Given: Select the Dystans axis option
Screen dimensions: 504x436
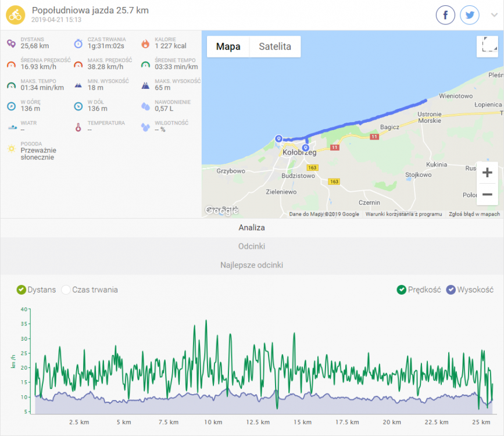Looking at the screenshot, I should pyautogui.click(x=22, y=290).
